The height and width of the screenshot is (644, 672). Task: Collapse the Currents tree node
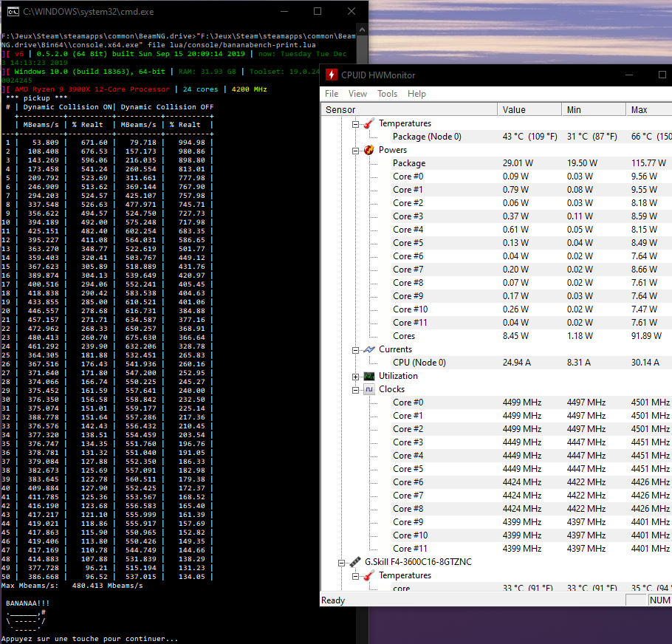click(355, 350)
